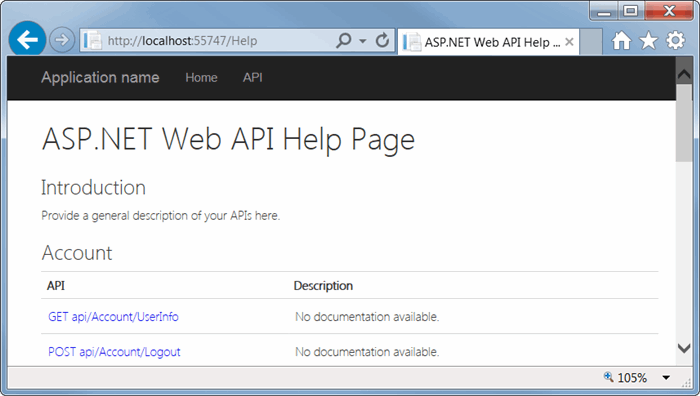Close the ASP.NET Web API Help tab
This screenshot has height=396, width=700.
pyautogui.click(x=569, y=42)
